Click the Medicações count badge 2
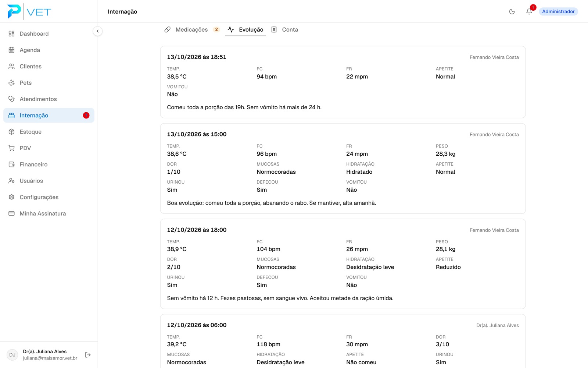Image resolution: width=588 pixels, height=368 pixels. 216,29
